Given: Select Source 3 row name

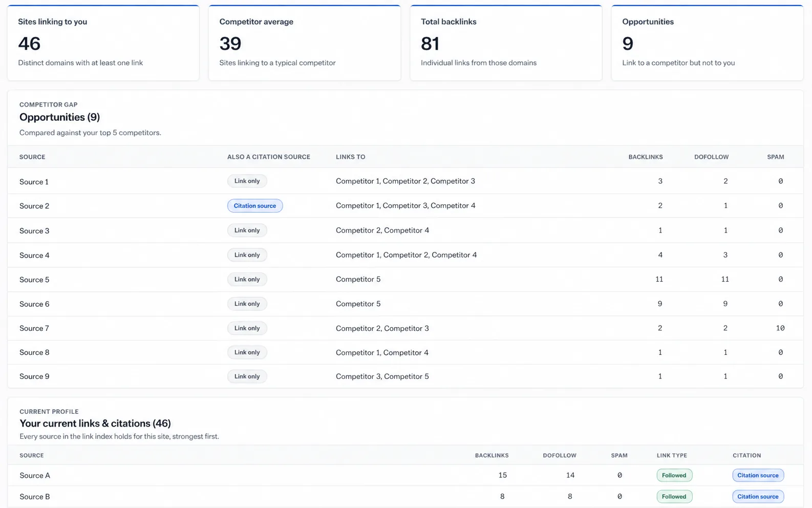Looking at the screenshot, I should tap(34, 231).
